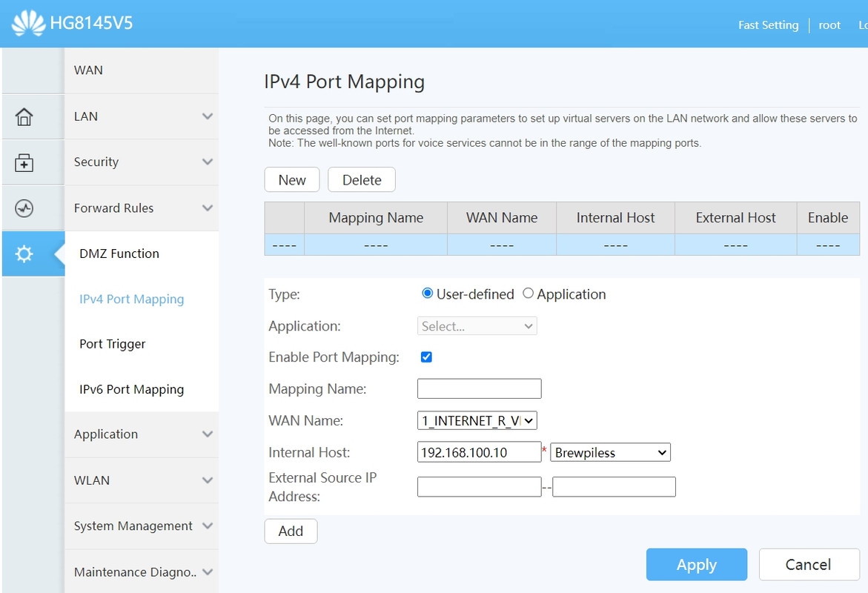This screenshot has width=868, height=593.
Task: Expand the Maintenance Diagnosis chevron
Action: (x=208, y=572)
